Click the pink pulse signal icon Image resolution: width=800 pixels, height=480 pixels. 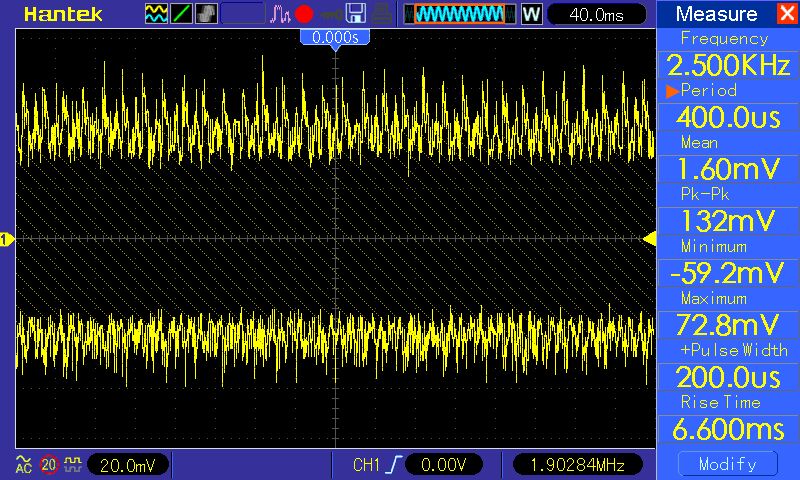pyautogui.click(x=280, y=14)
